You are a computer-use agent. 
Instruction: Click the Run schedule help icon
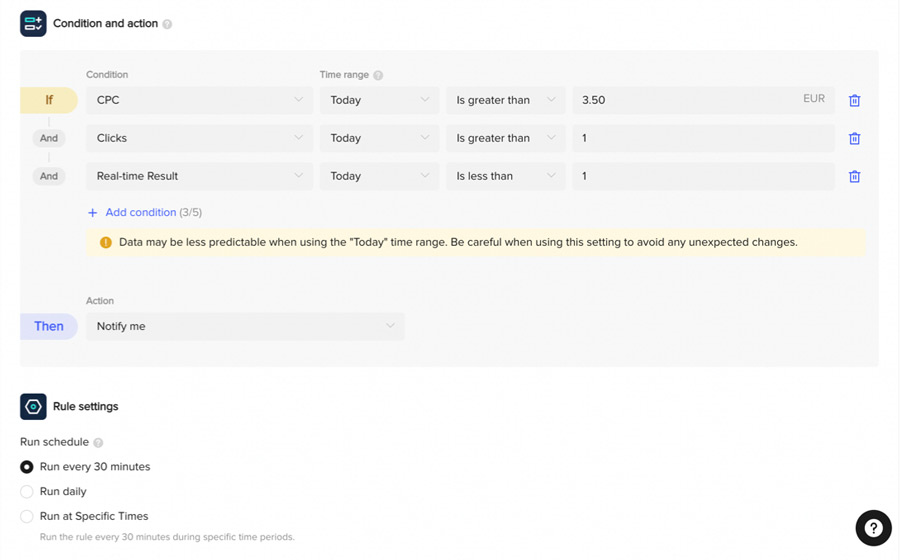point(98,442)
